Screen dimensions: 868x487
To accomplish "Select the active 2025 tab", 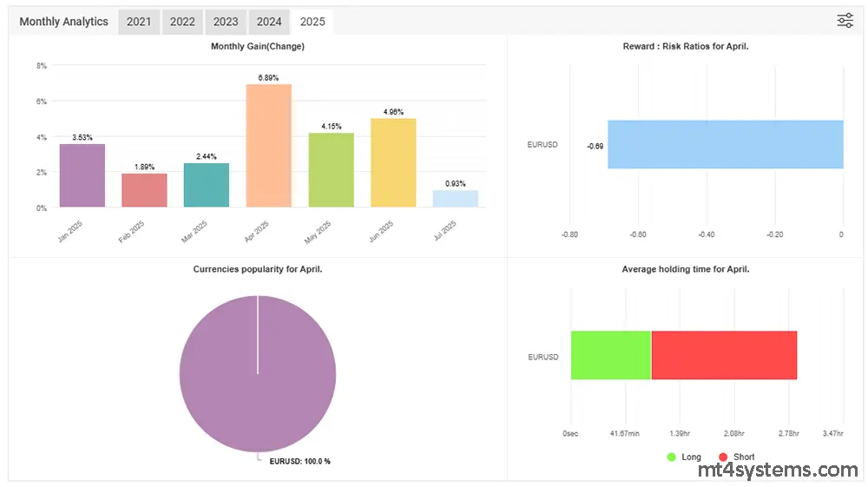I will click(x=312, y=22).
